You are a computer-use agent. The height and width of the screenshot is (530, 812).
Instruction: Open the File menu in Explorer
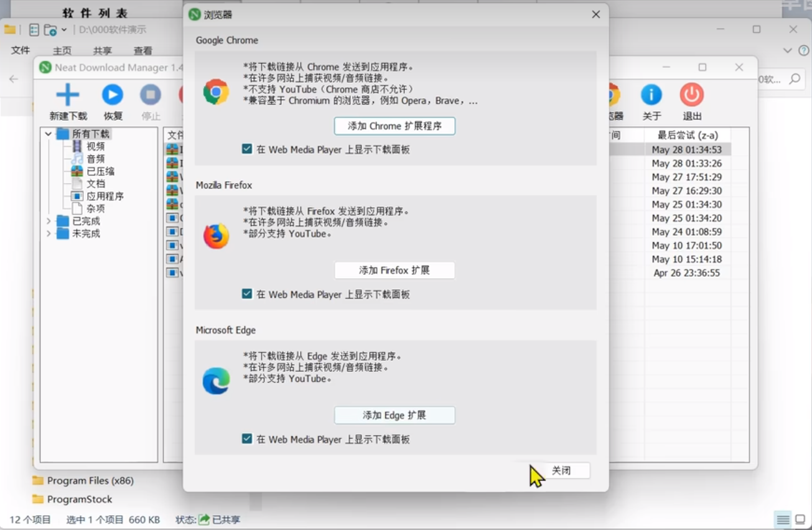pos(21,50)
